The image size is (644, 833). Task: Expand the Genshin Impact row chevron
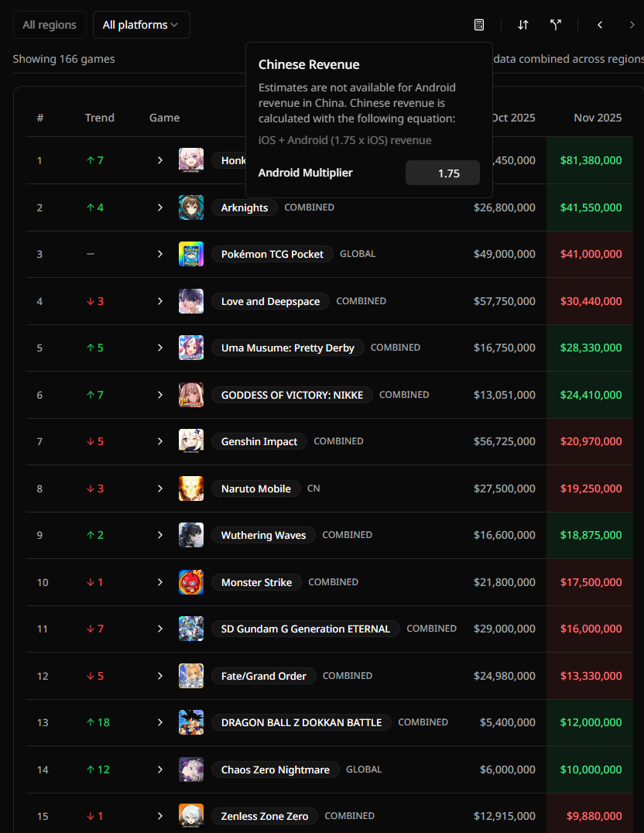point(160,441)
